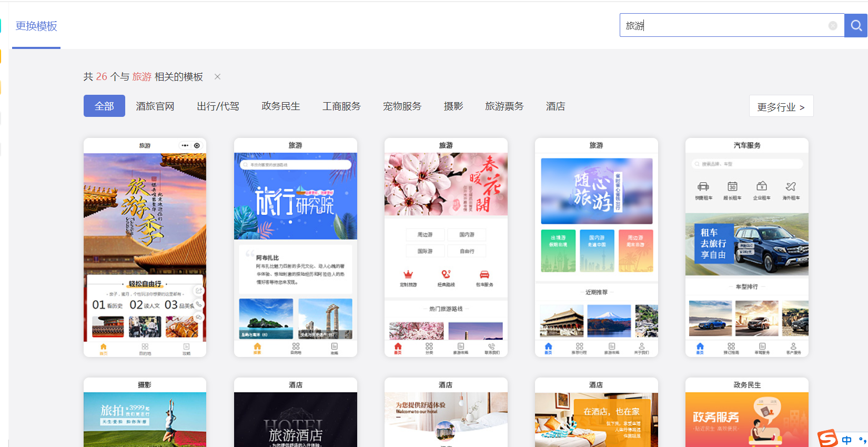Viewport: 868px width, 447px height.
Task: Open the 汽车服务 rental car template
Action: (747, 247)
